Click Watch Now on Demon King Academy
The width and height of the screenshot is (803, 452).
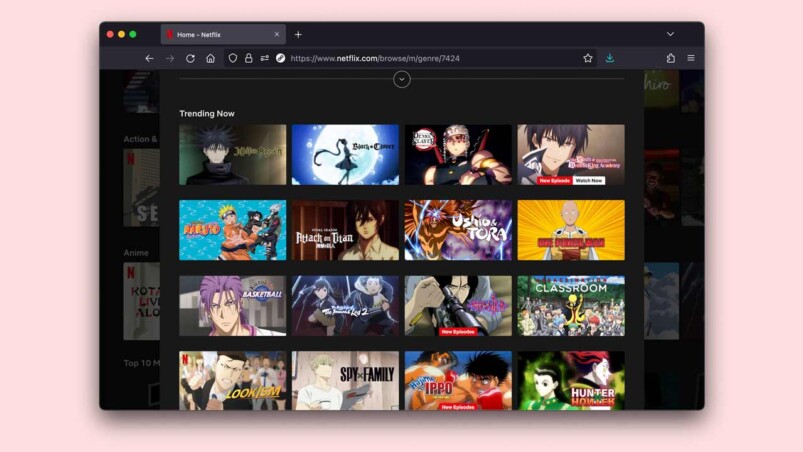tap(588, 181)
